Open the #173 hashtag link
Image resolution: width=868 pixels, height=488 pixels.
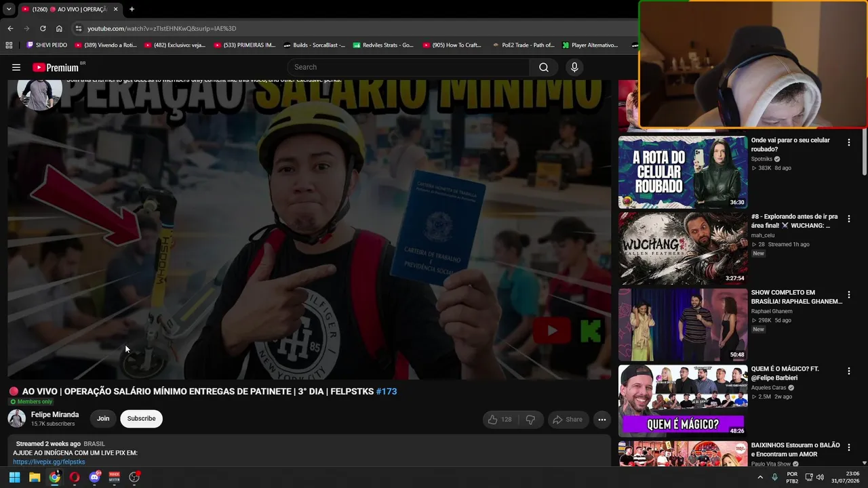click(387, 392)
